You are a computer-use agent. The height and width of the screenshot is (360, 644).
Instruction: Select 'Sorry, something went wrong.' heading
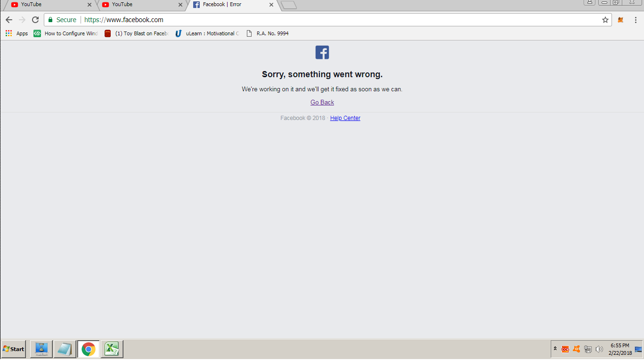tap(322, 74)
